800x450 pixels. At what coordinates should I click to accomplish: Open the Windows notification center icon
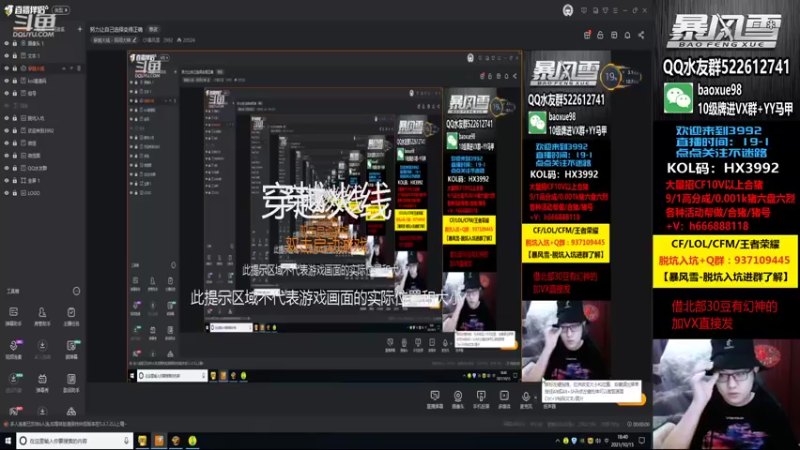point(642,440)
